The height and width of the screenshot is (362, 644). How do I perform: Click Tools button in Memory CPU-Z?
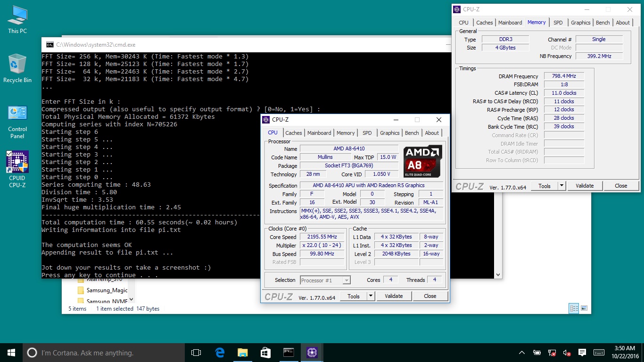(x=545, y=186)
